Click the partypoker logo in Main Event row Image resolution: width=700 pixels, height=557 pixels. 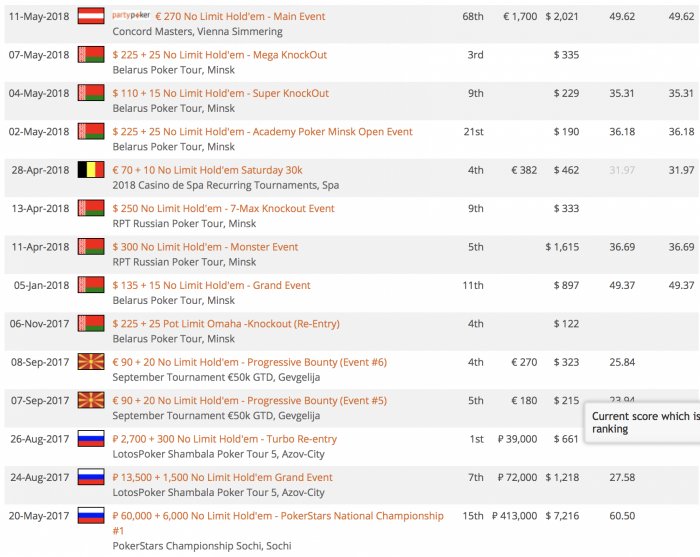pos(131,16)
